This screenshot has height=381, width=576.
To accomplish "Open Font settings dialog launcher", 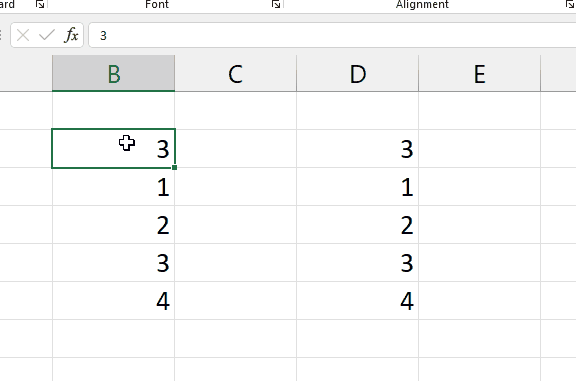I will [x=276, y=4].
